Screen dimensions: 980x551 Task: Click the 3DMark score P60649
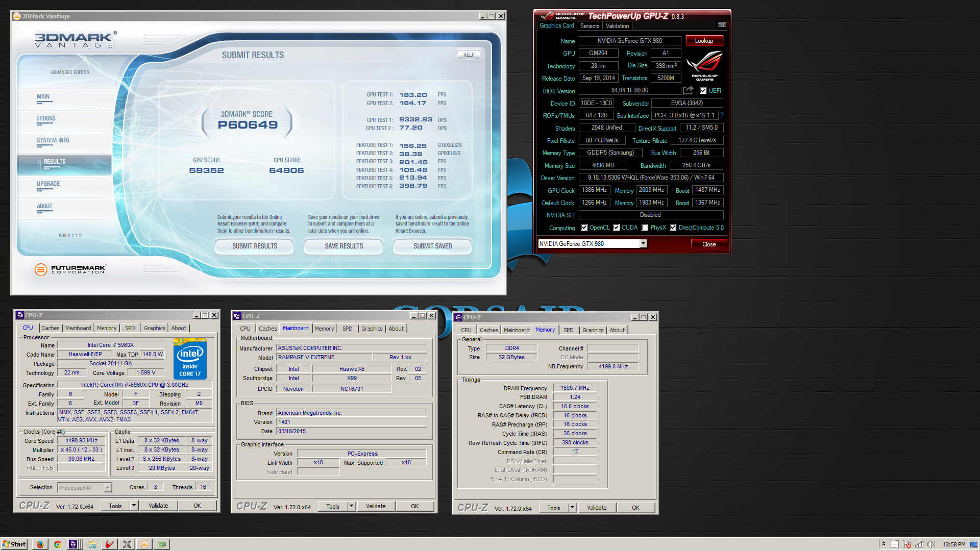[x=248, y=125]
